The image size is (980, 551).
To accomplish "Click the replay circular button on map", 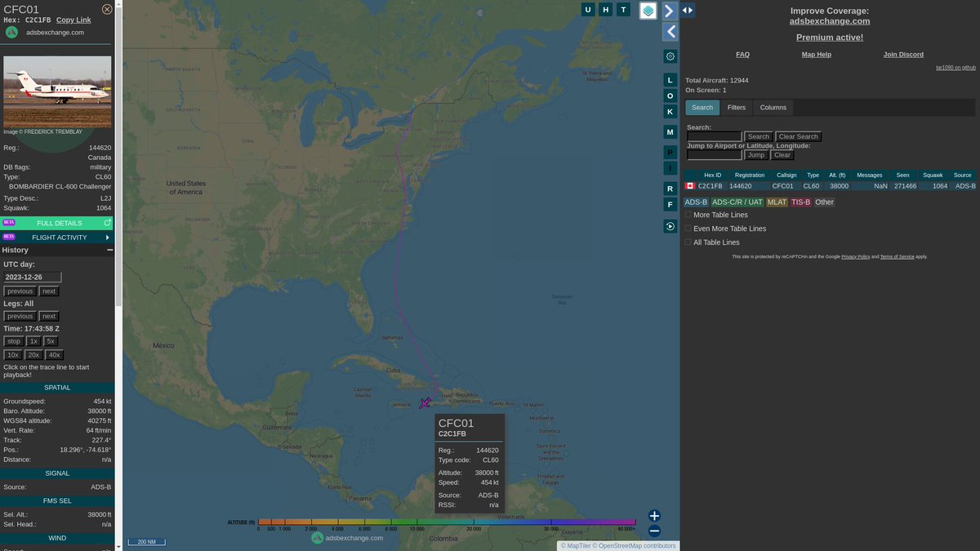I will [670, 226].
